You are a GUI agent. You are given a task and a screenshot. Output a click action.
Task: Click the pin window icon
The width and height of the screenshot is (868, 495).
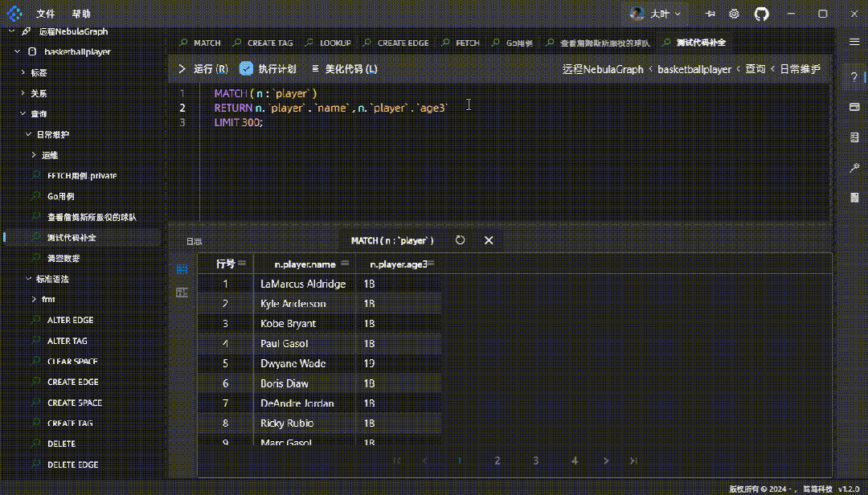tap(710, 14)
